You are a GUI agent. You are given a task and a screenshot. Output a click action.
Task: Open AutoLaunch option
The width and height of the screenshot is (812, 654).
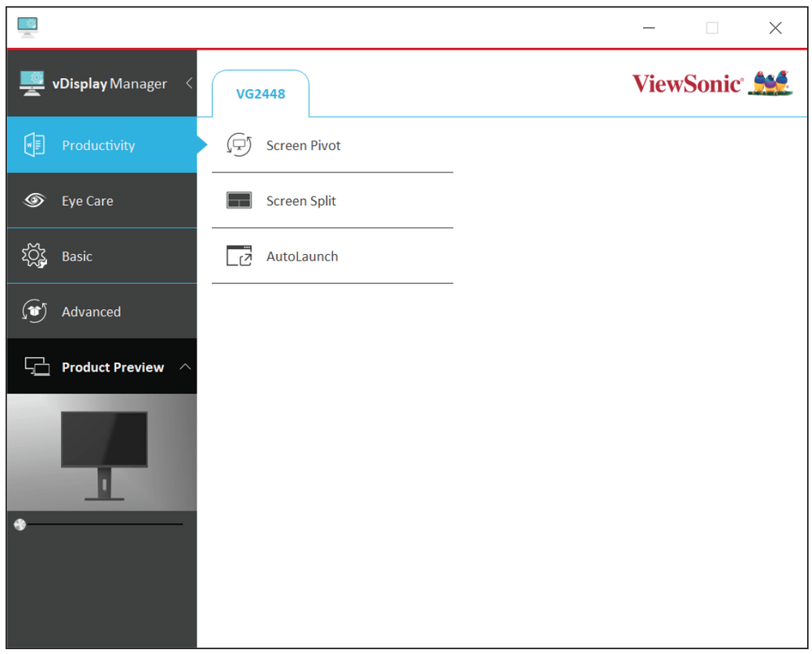pyautogui.click(x=332, y=256)
